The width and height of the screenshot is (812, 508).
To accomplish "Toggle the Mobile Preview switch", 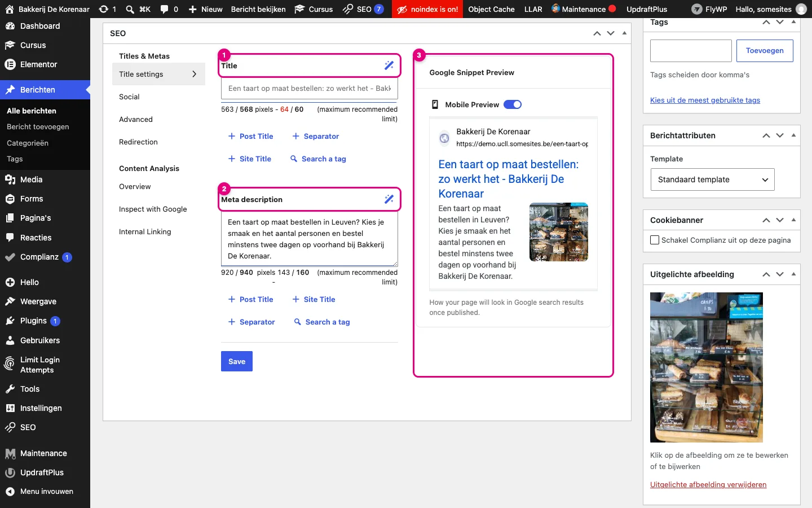I will [513, 104].
